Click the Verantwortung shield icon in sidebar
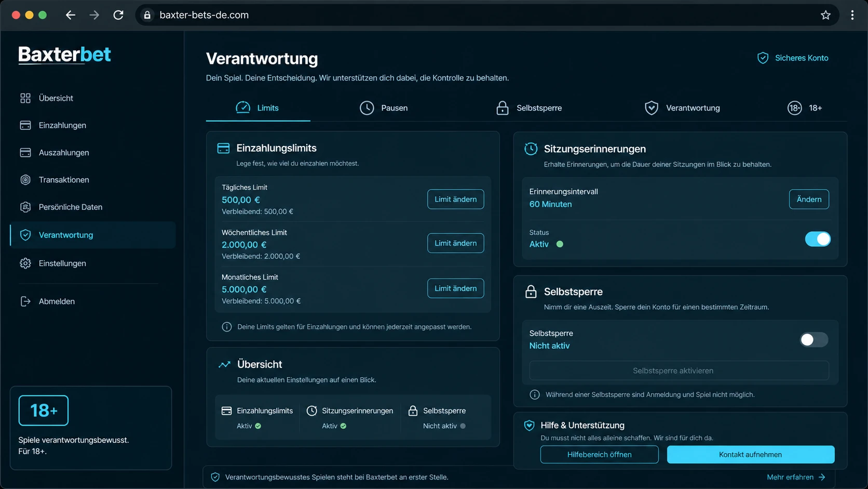The width and height of the screenshot is (868, 489). (25, 235)
